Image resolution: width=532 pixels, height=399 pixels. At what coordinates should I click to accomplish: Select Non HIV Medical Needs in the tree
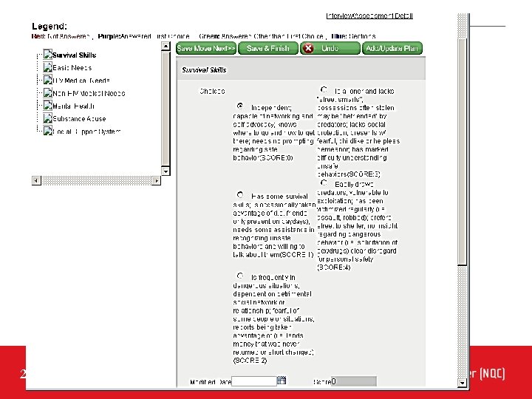click(x=89, y=93)
